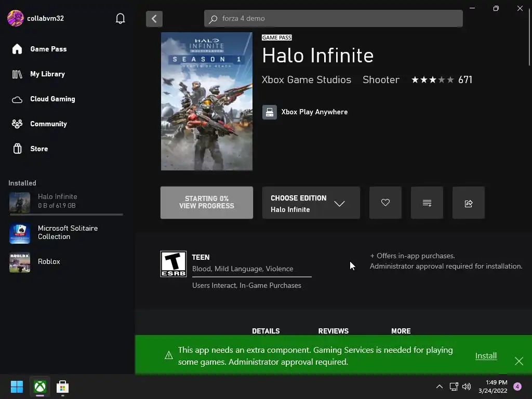Screen dimensions: 532x399
Task: Open the Windows Start menu
Action: 17,387
